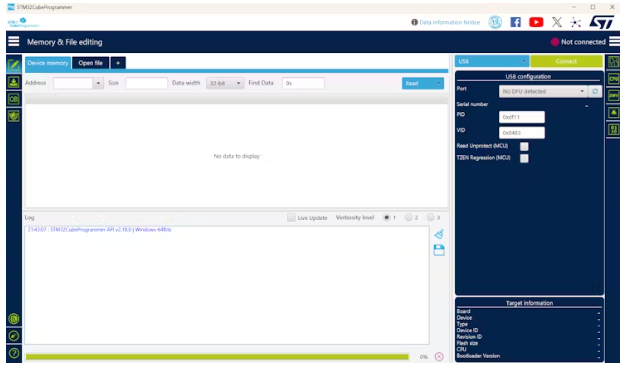Select the pencil Memory & File editing icon
The height and width of the screenshot is (369, 625).
coord(14,65)
